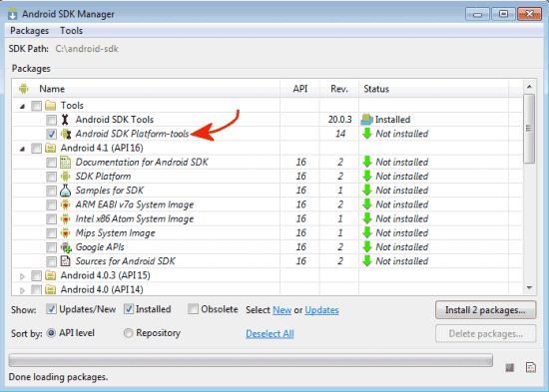Click the ARM EABI v7a System Image icon
Image resolution: width=549 pixels, height=392 pixels.
[x=65, y=204]
